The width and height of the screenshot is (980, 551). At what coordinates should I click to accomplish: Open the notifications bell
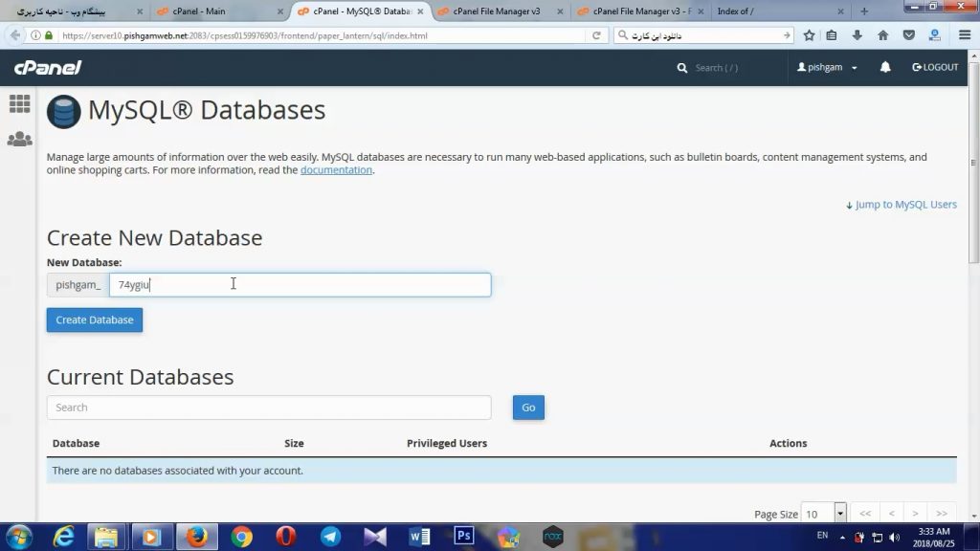click(885, 67)
